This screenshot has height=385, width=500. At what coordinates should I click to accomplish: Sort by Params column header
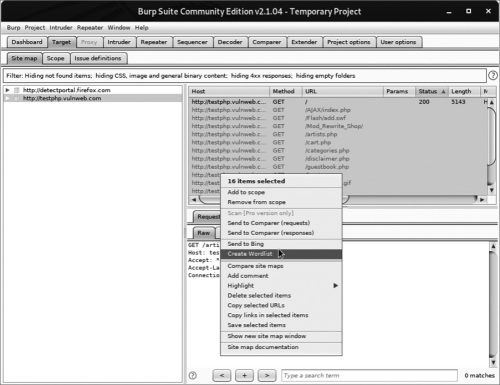click(399, 91)
